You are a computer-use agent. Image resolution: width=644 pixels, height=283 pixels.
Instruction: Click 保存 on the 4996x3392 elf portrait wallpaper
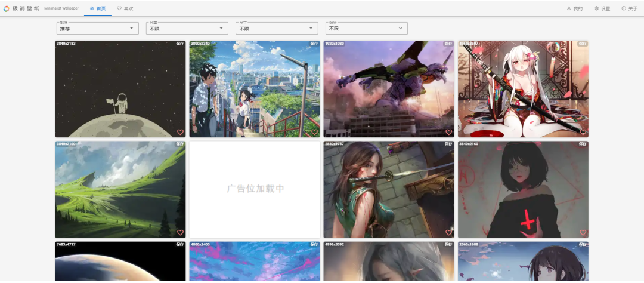[448, 244]
